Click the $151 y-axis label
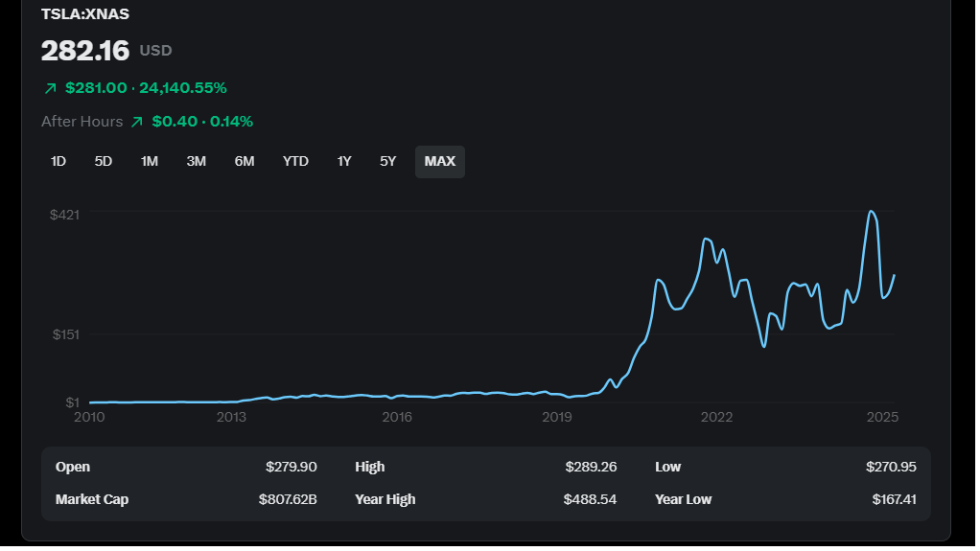This screenshot has width=980, height=551. [x=66, y=336]
